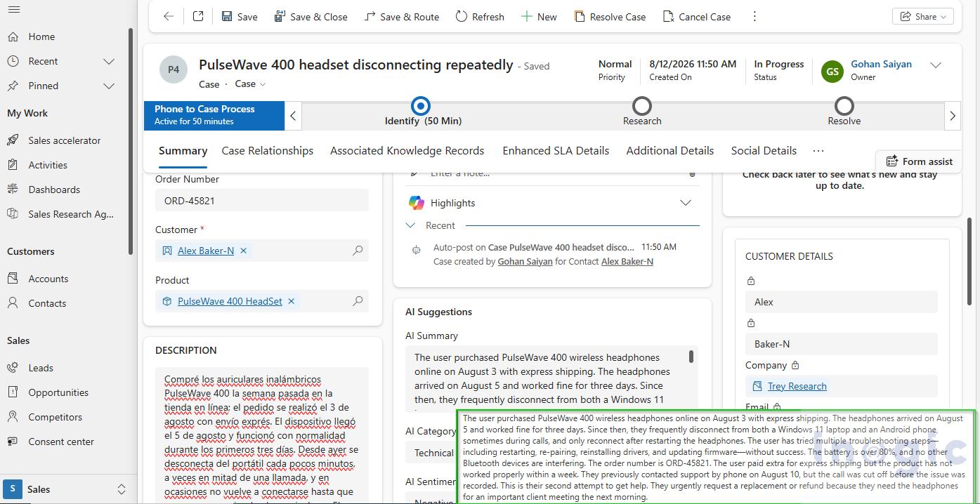Open more commands overflow menu
The image size is (980, 504).
[x=754, y=17]
